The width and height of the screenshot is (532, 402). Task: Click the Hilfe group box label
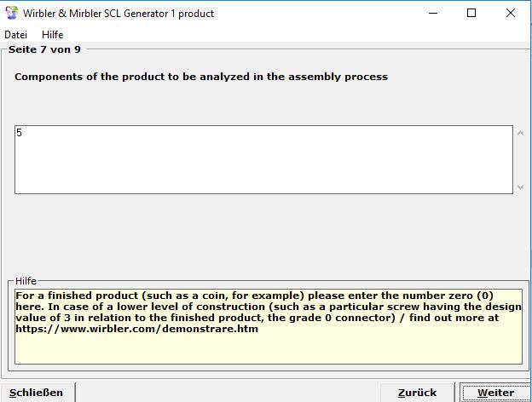click(x=26, y=281)
